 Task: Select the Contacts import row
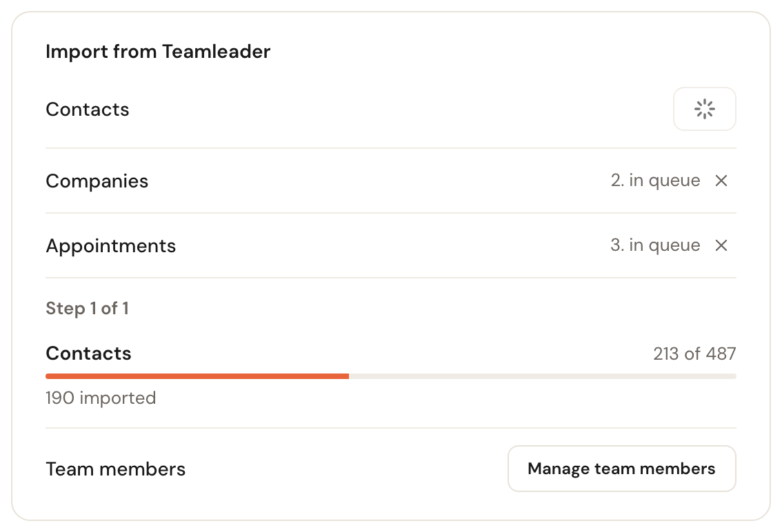390,109
